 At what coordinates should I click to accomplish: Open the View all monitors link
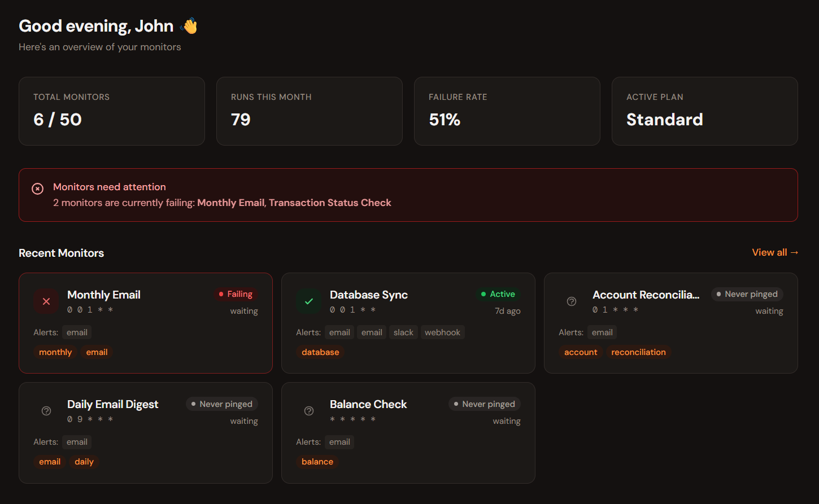point(775,252)
